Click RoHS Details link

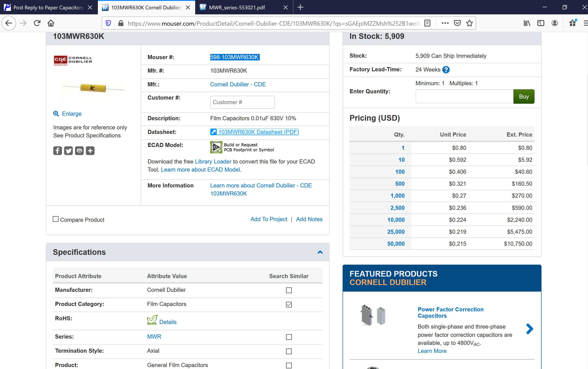coord(168,322)
